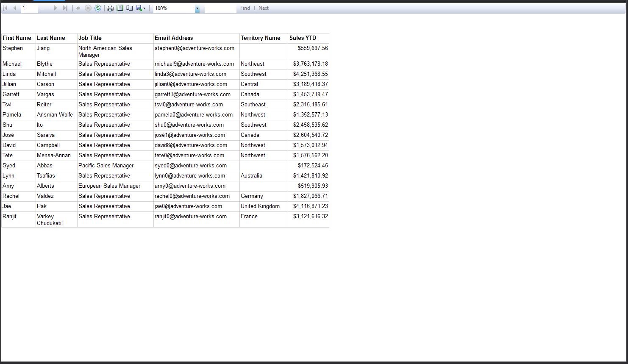Select Michael Blythe's email address cell
This screenshot has width=628, height=364.
coord(196,64)
